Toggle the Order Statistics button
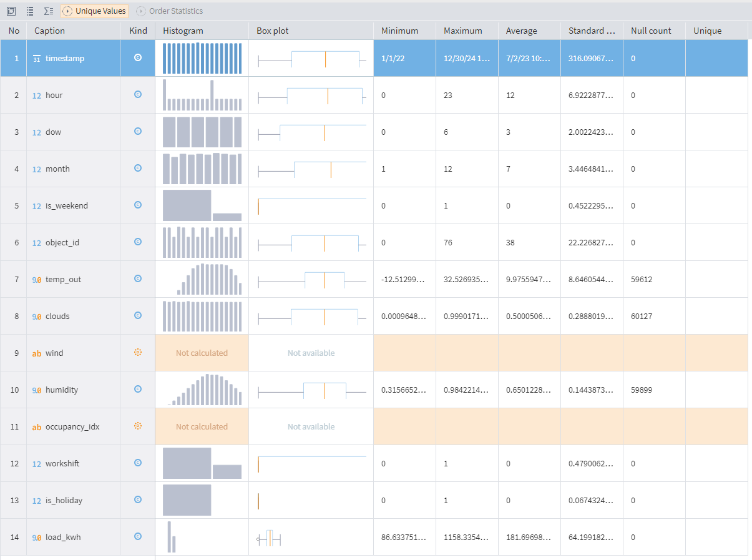This screenshot has width=752, height=560. pyautogui.click(x=170, y=11)
